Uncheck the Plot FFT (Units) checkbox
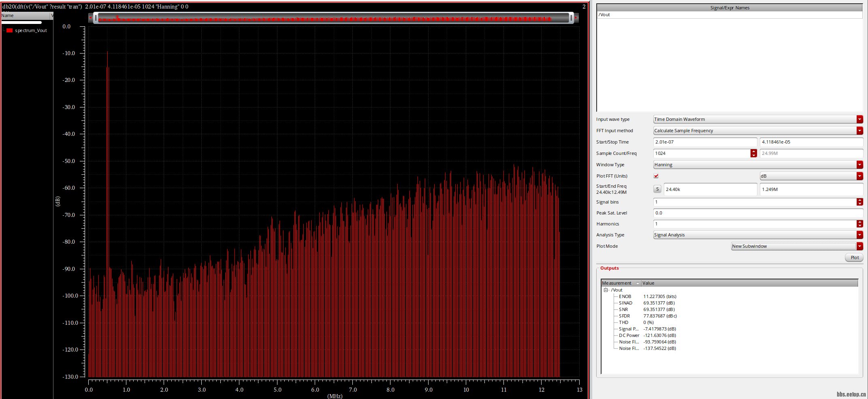 656,176
